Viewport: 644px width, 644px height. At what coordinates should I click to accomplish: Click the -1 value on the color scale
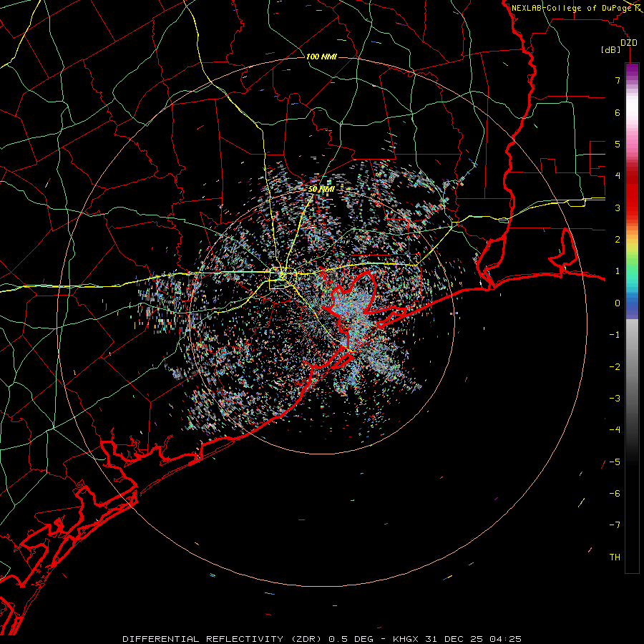[615, 335]
